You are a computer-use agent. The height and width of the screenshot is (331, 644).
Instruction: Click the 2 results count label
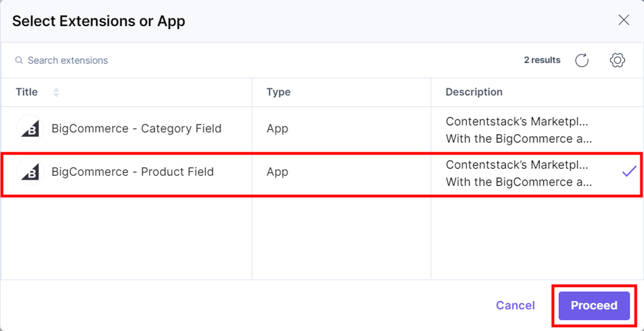pyautogui.click(x=542, y=60)
